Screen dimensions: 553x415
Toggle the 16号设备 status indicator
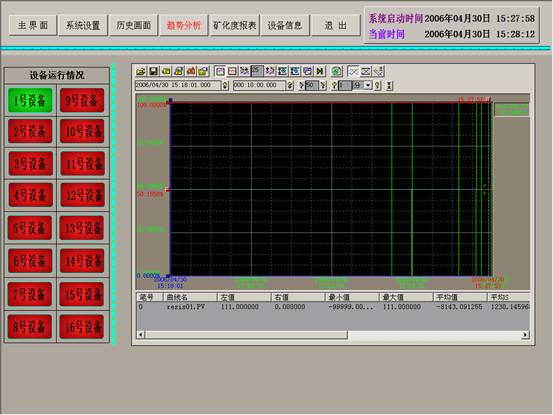click(82, 327)
